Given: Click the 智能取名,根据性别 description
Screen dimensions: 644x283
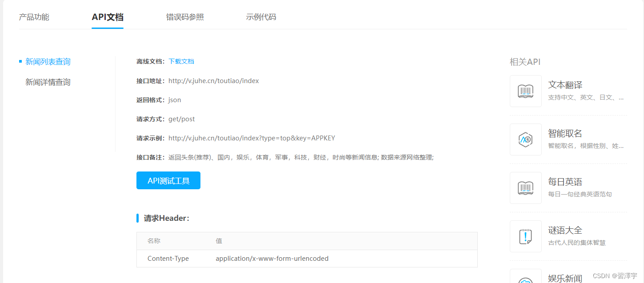Looking at the screenshot, I should pos(586,146).
